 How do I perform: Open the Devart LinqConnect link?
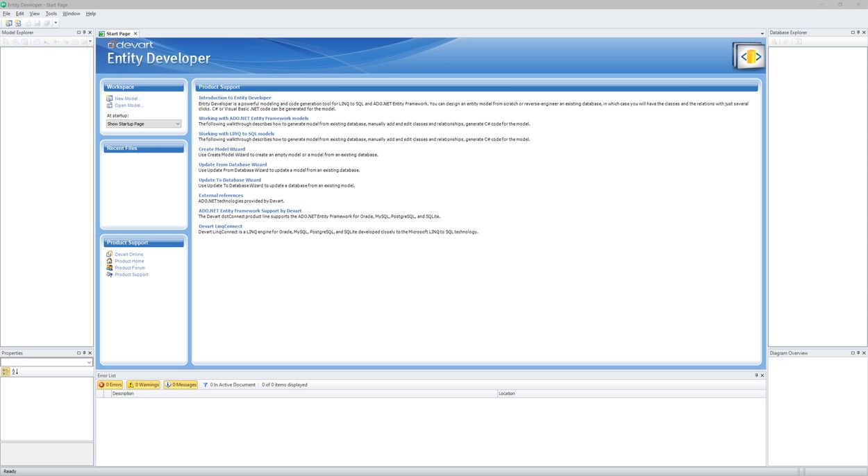(x=220, y=226)
